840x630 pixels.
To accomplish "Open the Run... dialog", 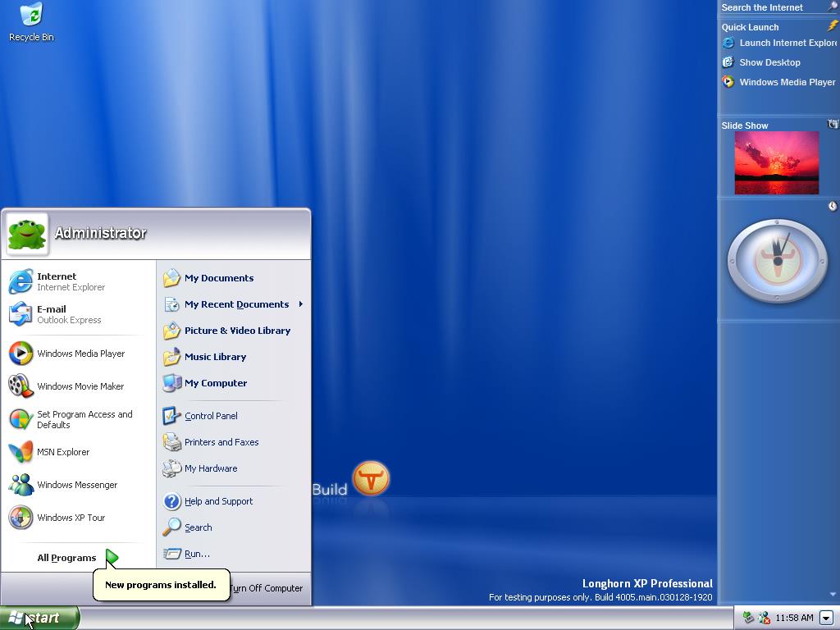I will [x=186, y=554].
